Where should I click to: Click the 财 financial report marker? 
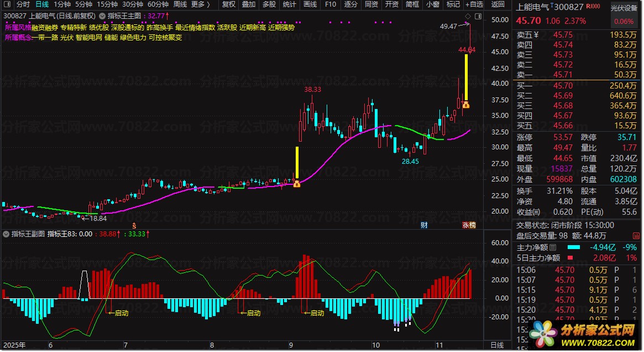(425, 225)
